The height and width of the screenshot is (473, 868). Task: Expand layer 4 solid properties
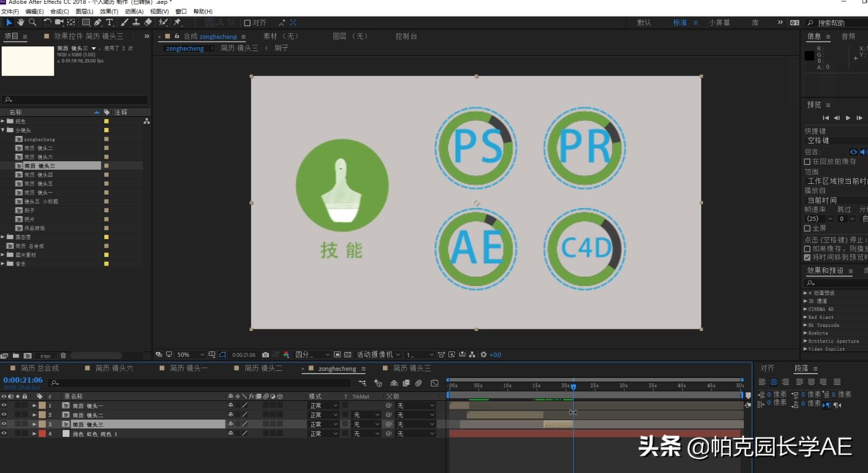pyautogui.click(x=34, y=433)
